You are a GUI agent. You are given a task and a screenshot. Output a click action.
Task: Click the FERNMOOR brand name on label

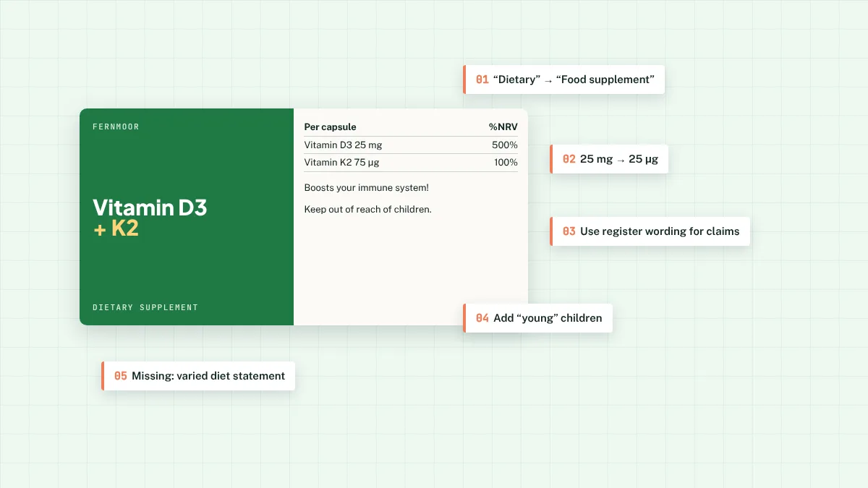pyautogui.click(x=116, y=127)
